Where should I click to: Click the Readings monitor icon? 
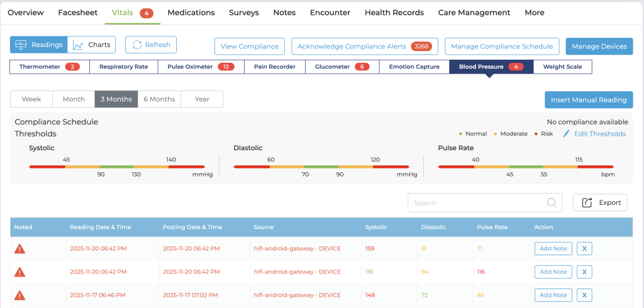pyautogui.click(x=21, y=45)
